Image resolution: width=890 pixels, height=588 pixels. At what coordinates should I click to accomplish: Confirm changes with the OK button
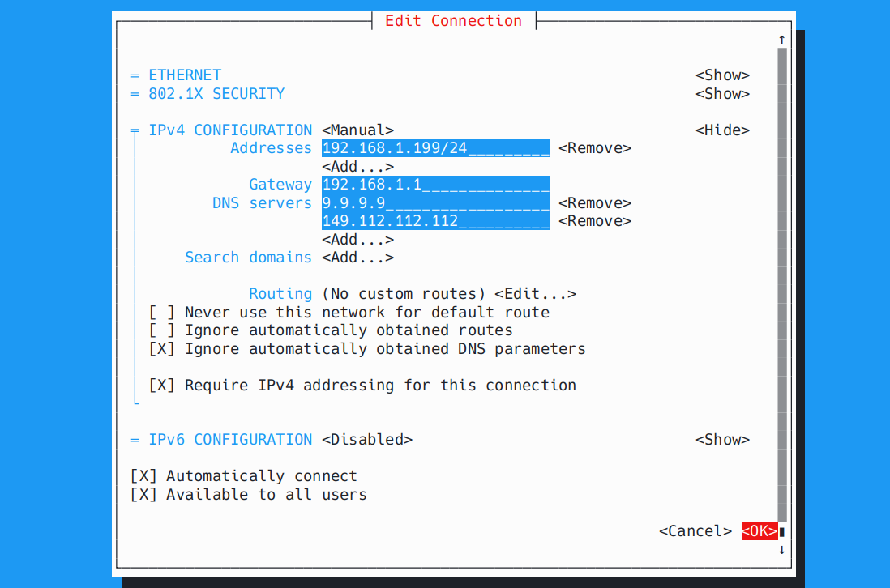tap(759, 530)
